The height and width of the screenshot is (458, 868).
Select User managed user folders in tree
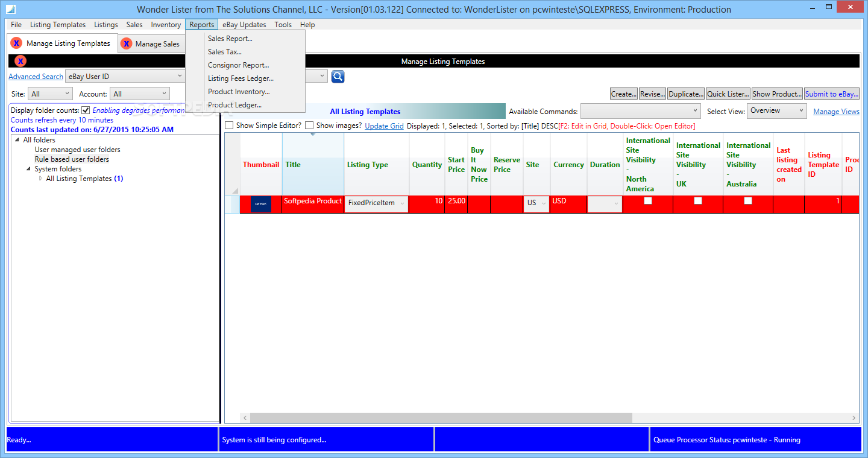tap(77, 150)
